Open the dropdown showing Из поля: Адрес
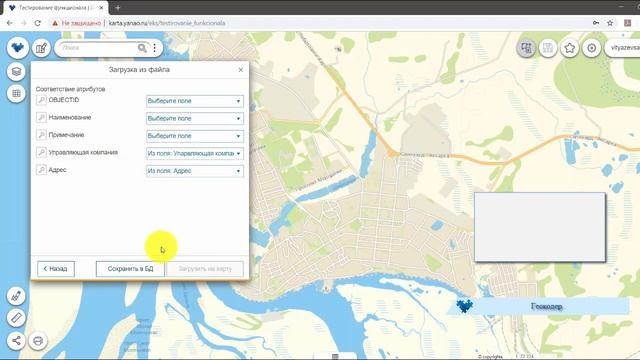 pyautogui.click(x=195, y=171)
